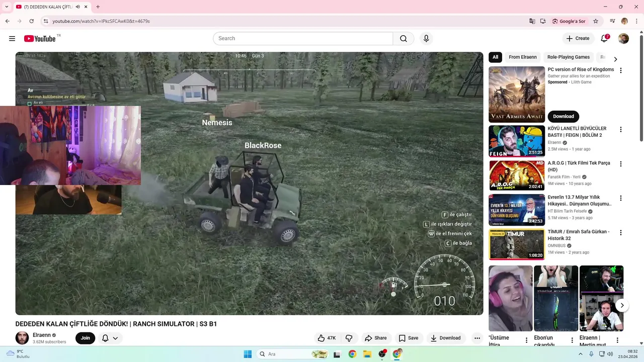644x362 pixels.
Task: Toggle the notification bell for Elraenn
Action: tap(110, 338)
